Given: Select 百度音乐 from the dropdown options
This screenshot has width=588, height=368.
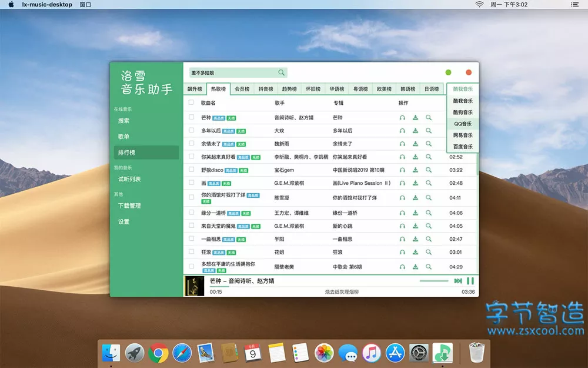Looking at the screenshot, I should coord(463,147).
